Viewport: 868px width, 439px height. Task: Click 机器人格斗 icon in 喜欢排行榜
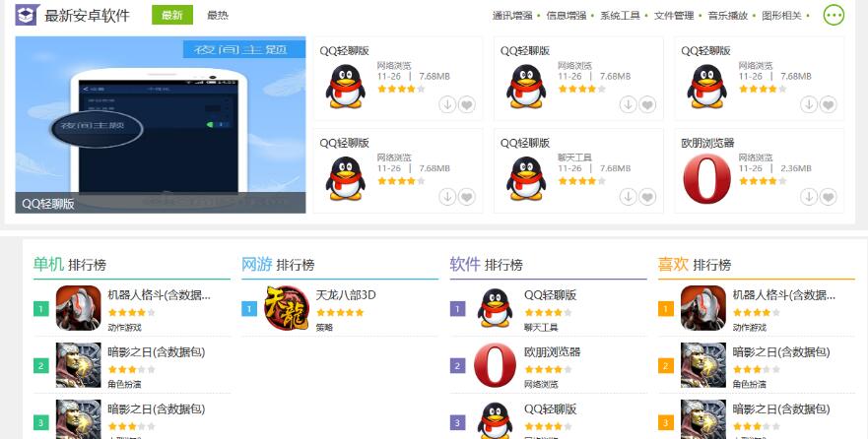703,308
